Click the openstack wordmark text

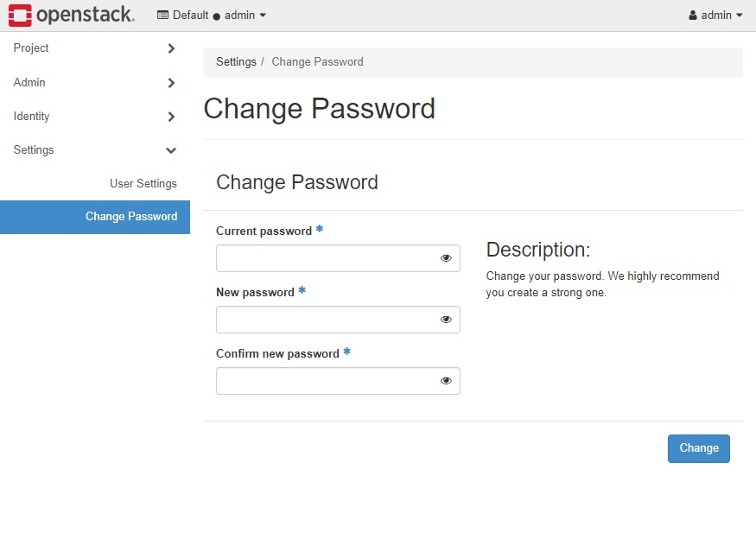(86, 15)
